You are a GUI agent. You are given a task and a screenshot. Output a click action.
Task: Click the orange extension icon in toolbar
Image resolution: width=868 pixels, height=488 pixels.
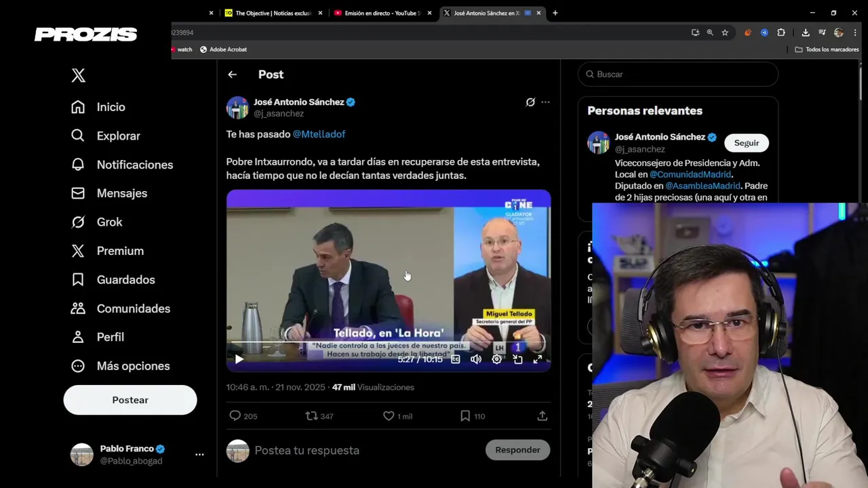(748, 33)
